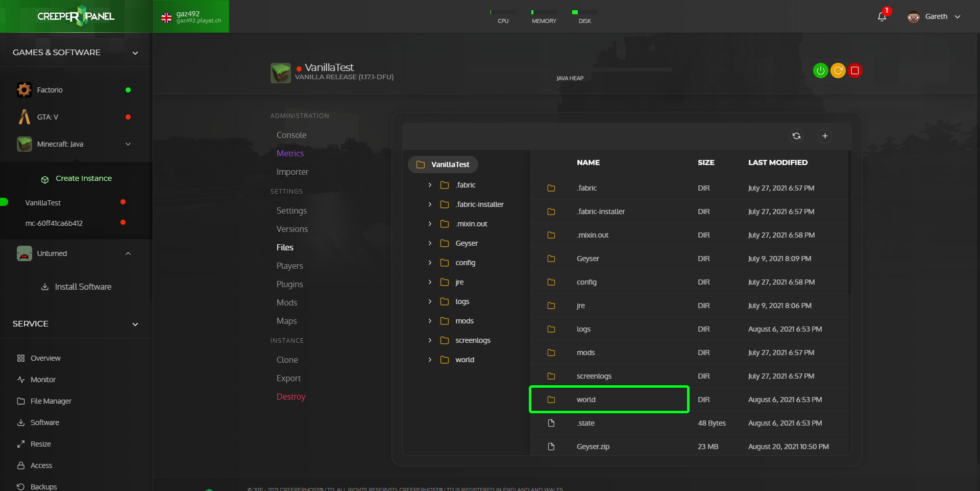
Task: Click the Backups history icon
Action: (21, 487)
